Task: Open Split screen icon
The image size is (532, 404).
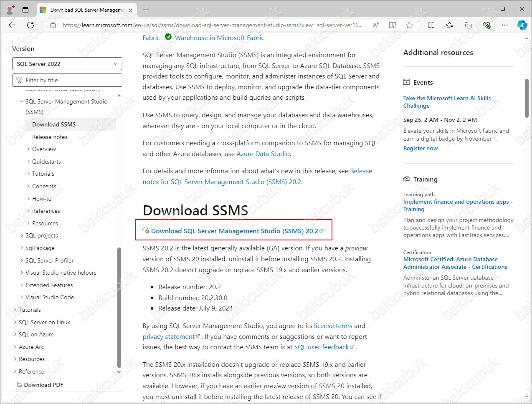Action: [431, 25]
